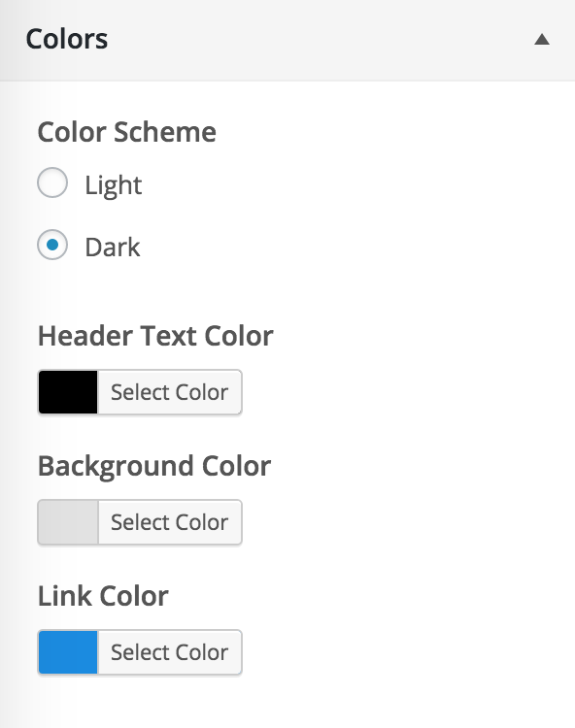The image size is (575, 728).
Task: Click Select Color under Link Color
Action: coord(170,652)
